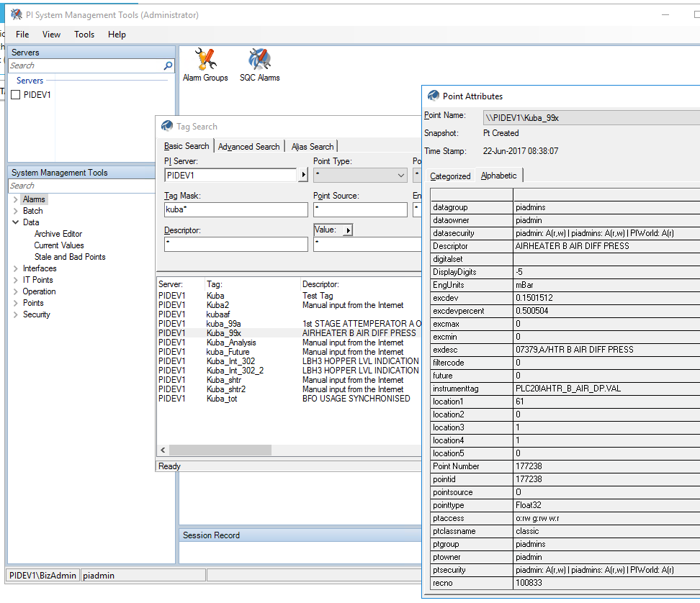Switch to the Alias Search tab

click(313, 146)
